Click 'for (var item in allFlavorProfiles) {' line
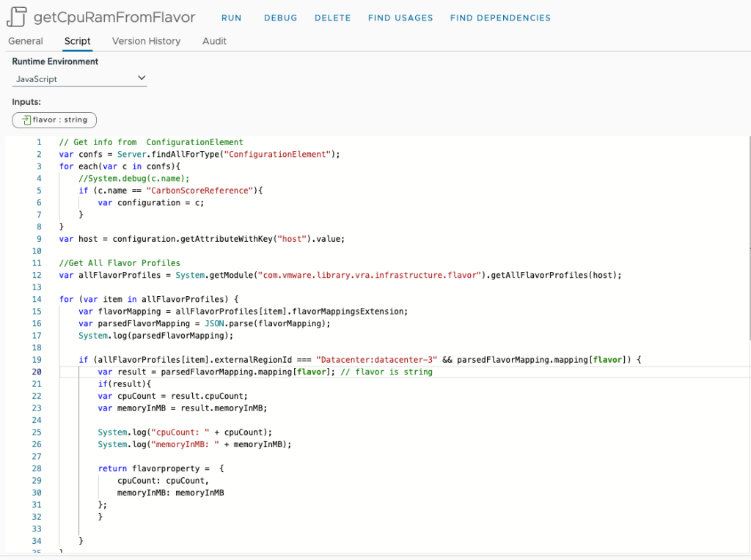This screenshot has width=751, height=560. click(x=149, y=299)
